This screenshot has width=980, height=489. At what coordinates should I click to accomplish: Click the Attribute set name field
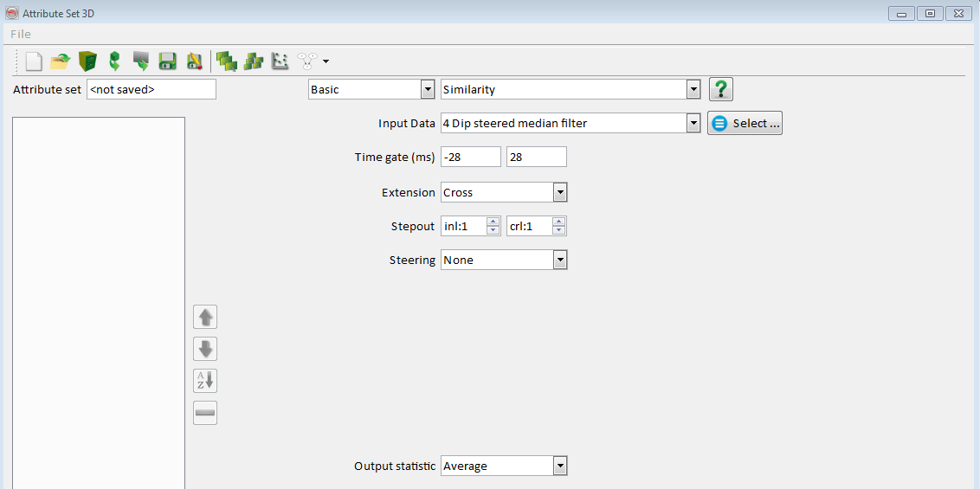pos(151,89)
